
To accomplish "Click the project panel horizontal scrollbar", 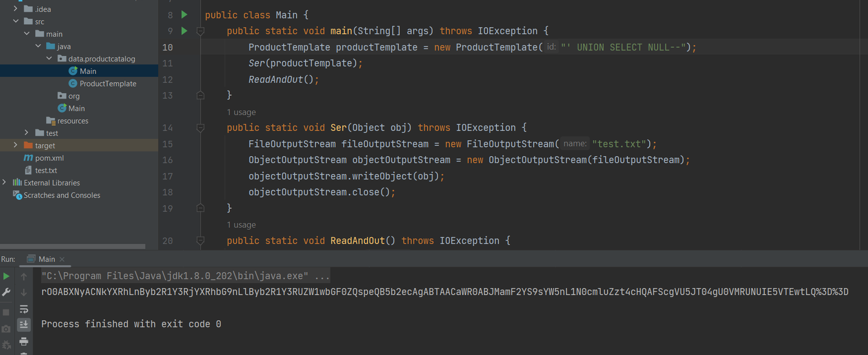I will [x=73, y=246].
